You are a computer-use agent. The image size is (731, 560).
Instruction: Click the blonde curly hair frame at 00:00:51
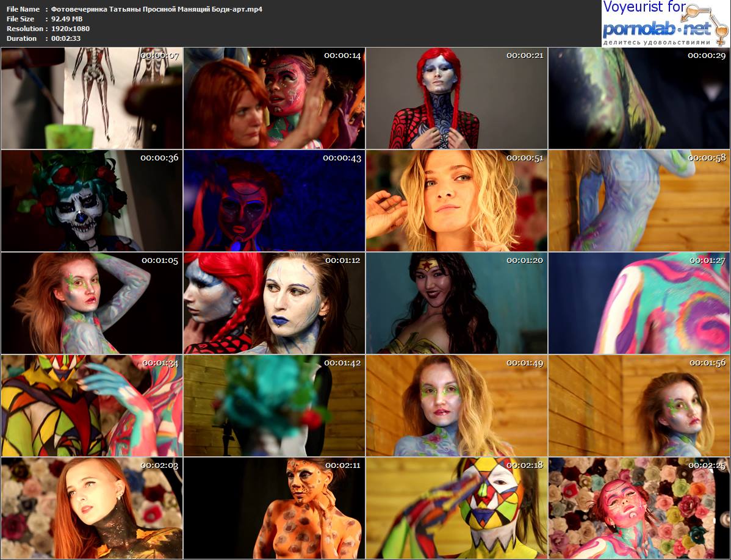point(456,201)
